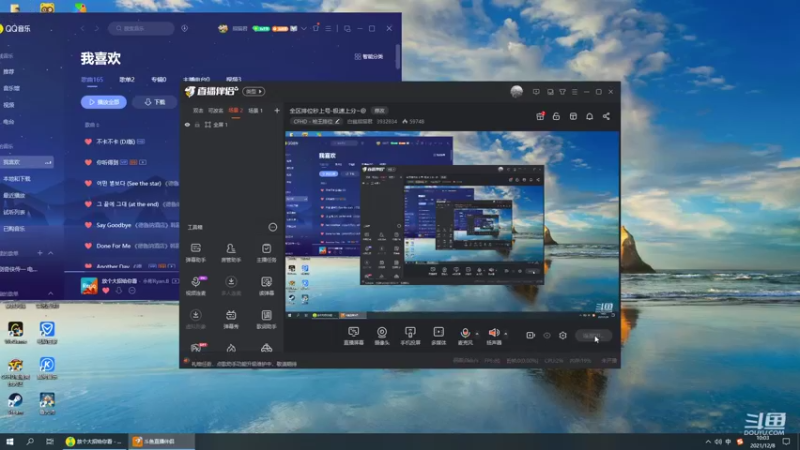Add a 摄像头 camera source
The image size is (800, 450).
(382, 336)
